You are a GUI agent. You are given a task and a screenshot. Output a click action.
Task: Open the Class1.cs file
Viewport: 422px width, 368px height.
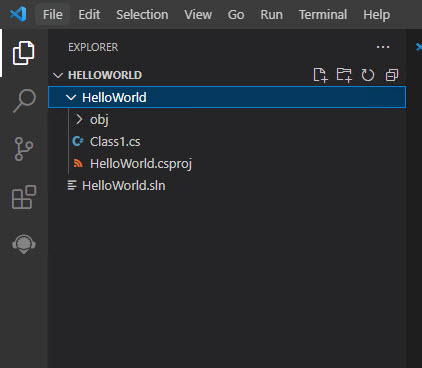tap(115, 142)
